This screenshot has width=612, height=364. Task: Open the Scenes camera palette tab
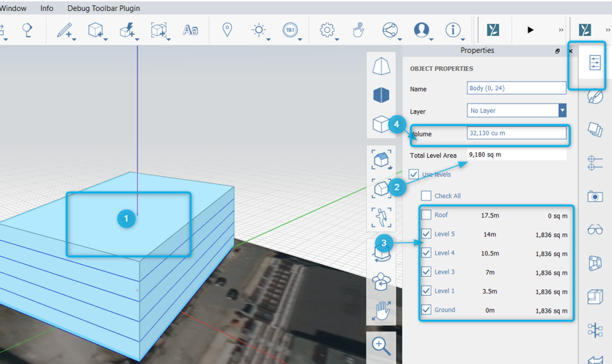595,196
